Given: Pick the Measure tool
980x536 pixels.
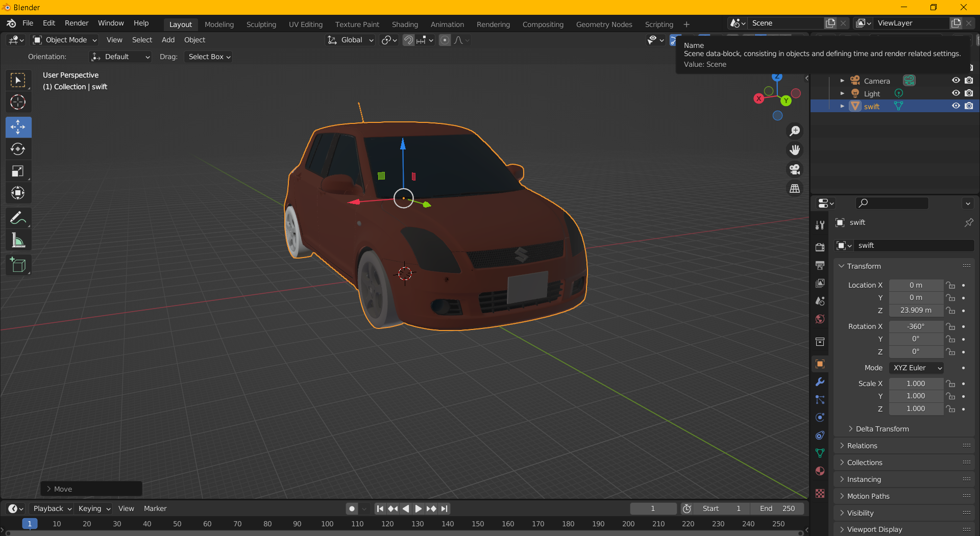Looking at the screenshot, I should [18, 240].
